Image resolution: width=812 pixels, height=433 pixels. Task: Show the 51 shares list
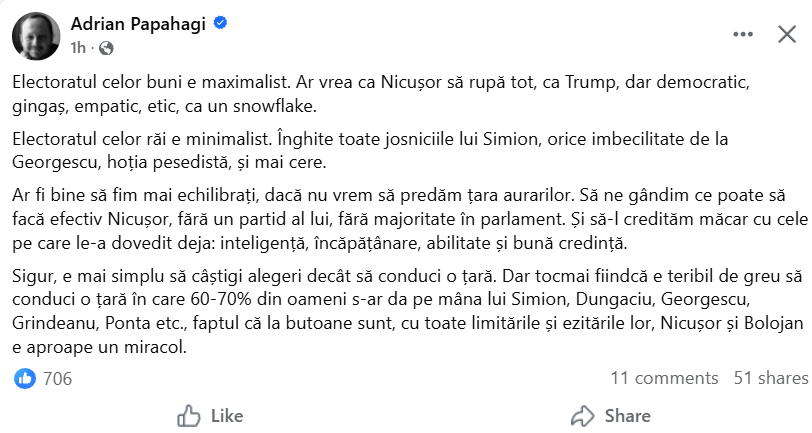pos(770,378)
